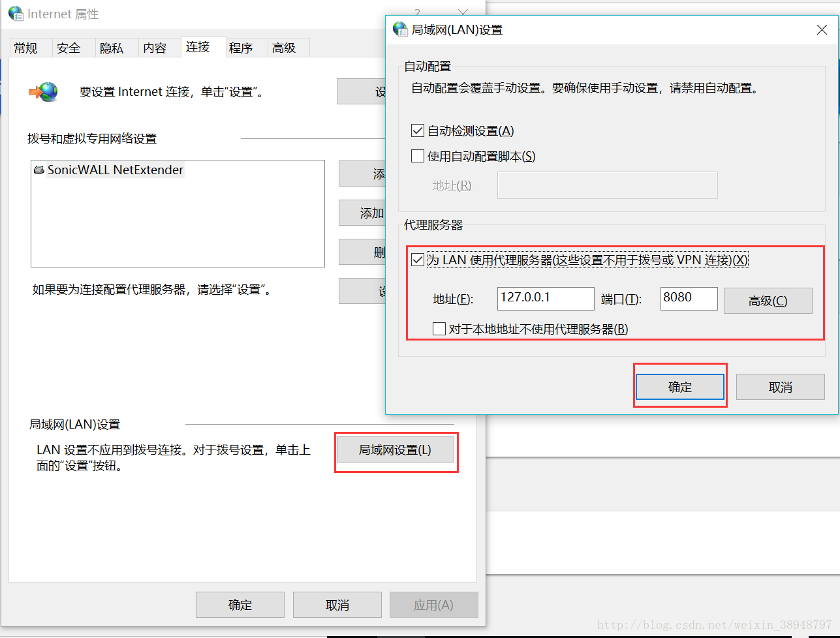Click the 局域网设置(L) button
Viewport: 840px width, 638px height.
396,449
